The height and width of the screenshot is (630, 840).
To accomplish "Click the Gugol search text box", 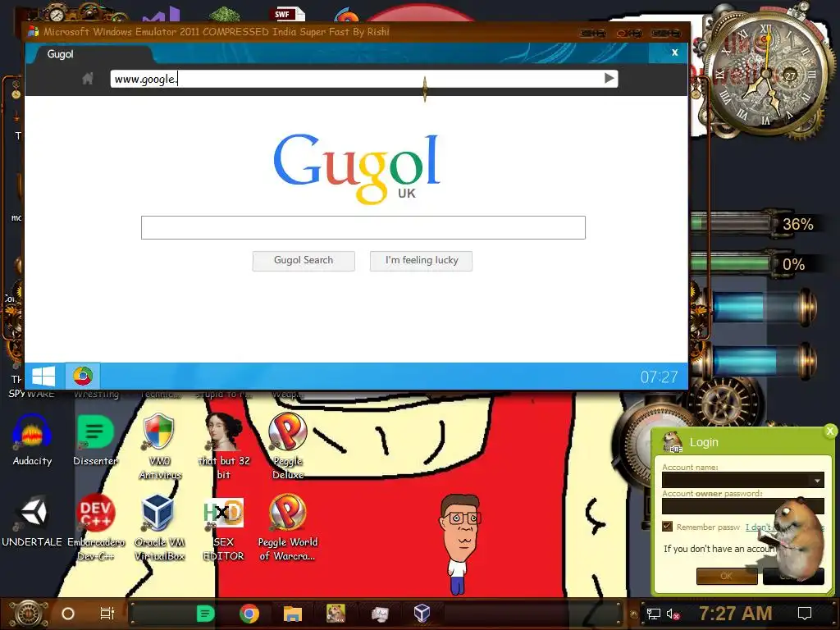I will point(363,228).
